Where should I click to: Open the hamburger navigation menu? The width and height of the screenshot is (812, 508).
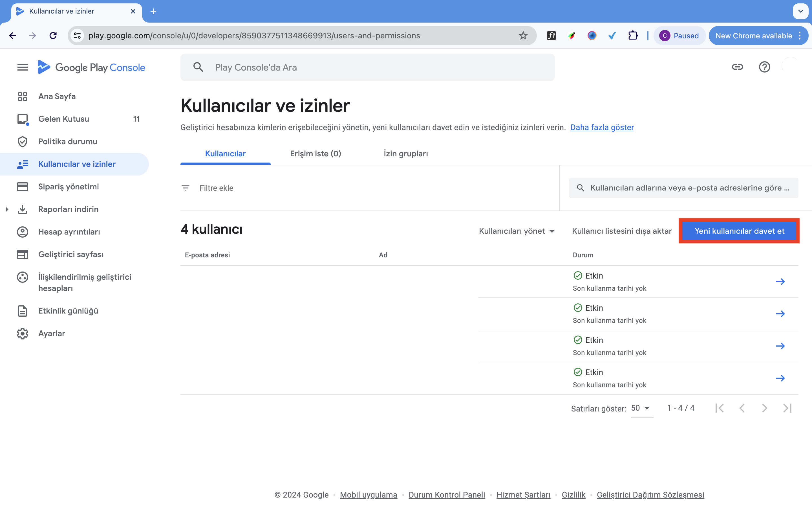23,67
